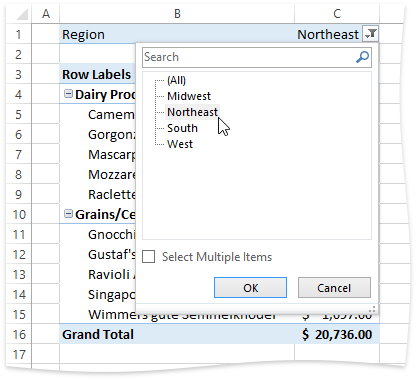Choose West region item
Viewport: 417px width, 380px height.
180,144
